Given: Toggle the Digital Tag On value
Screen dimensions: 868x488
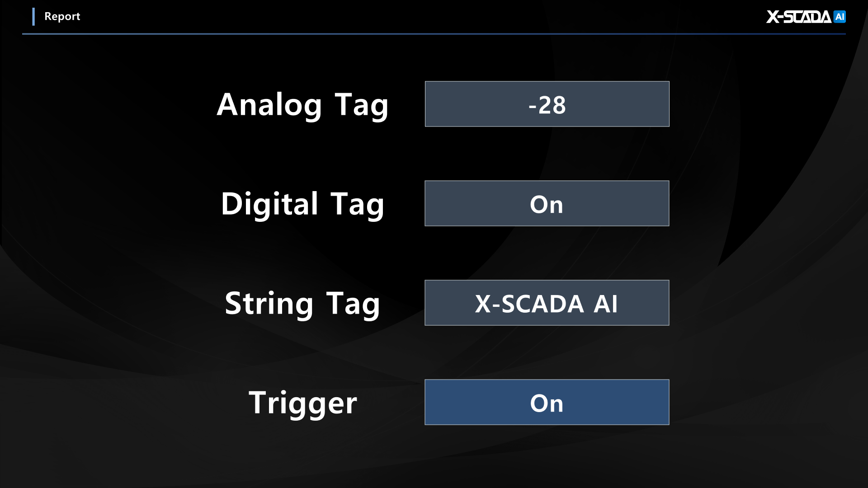Looking at the screenshot, I should pos(547,203).
